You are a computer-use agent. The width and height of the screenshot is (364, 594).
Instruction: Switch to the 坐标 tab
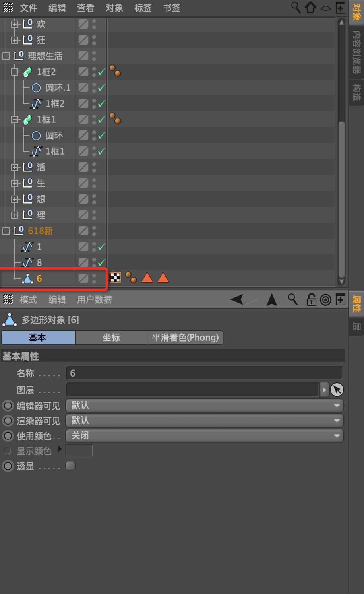(x=112, y=338)
